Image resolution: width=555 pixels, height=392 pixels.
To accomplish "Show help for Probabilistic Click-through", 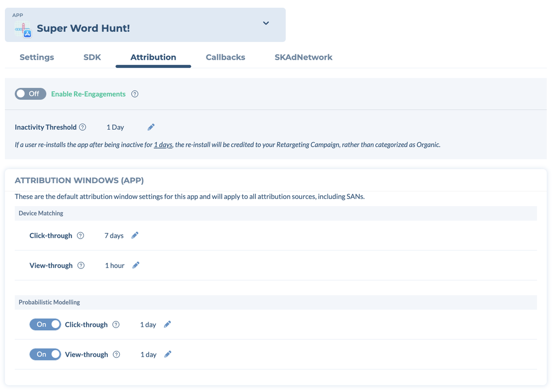I will click(116, 324).
